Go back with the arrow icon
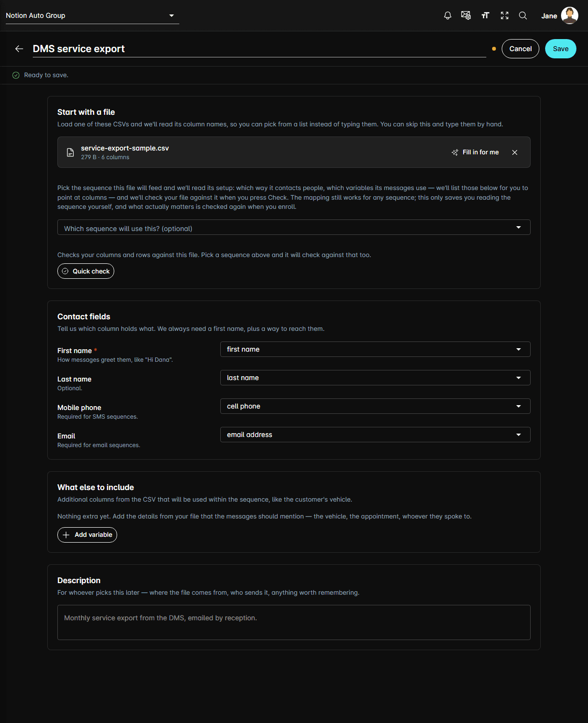The height and width of the screenshot is (723, 588). pyautogui.click(x=19, y=49)
